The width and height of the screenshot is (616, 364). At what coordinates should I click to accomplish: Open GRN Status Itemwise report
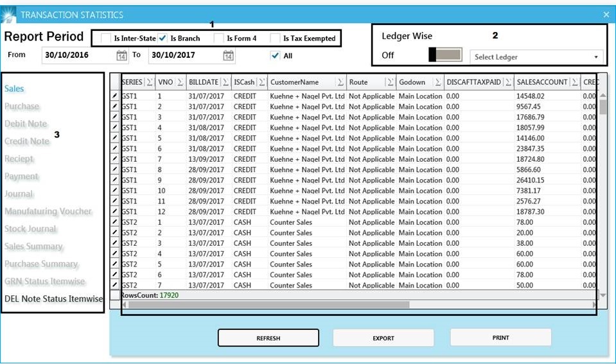(44, 281)
